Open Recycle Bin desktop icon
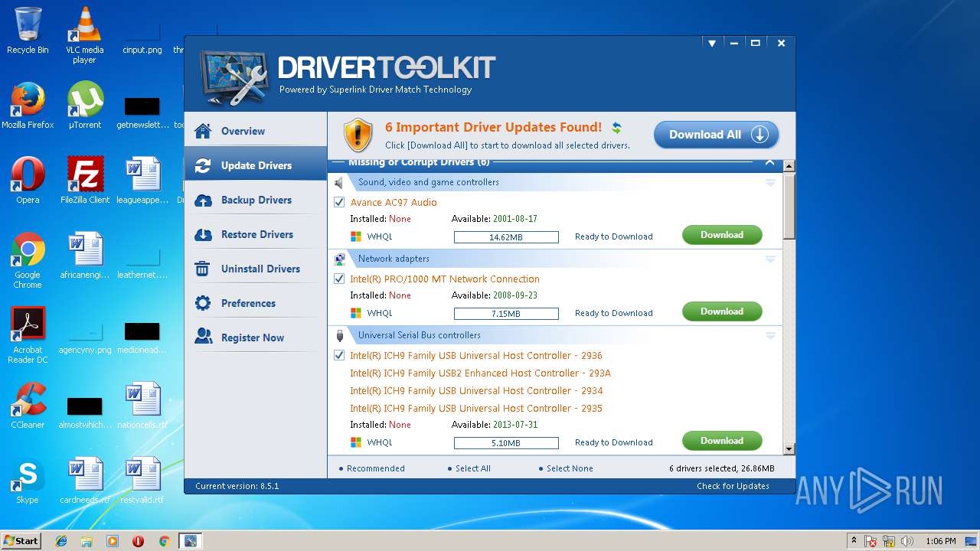 point(28,31)
